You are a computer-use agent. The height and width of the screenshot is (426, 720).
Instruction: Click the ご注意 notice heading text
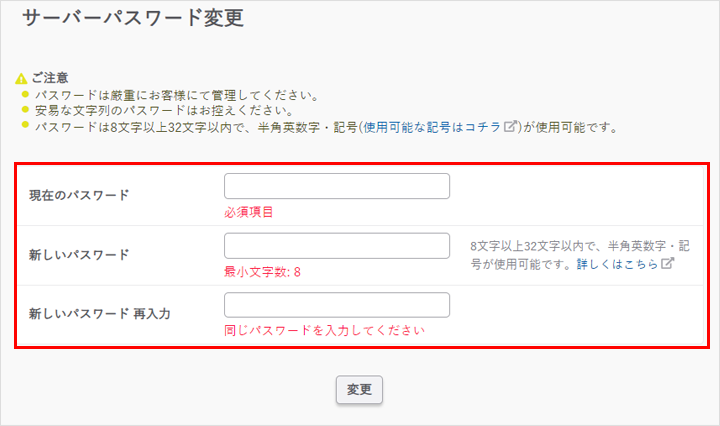tap(49, 78)
